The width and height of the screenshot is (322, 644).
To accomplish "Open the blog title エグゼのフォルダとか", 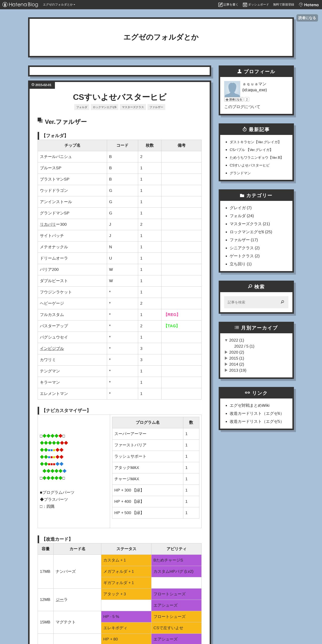I will (161, 37).
